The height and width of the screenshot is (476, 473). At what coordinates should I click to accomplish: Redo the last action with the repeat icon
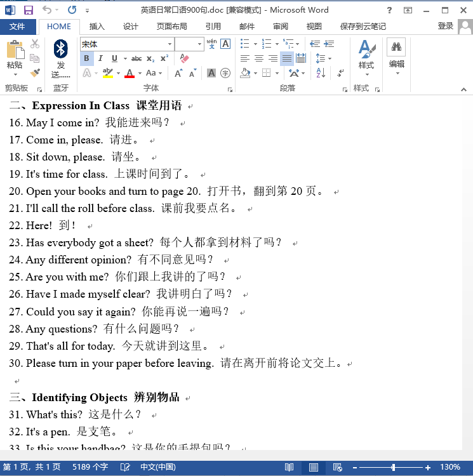pos(72,10)
